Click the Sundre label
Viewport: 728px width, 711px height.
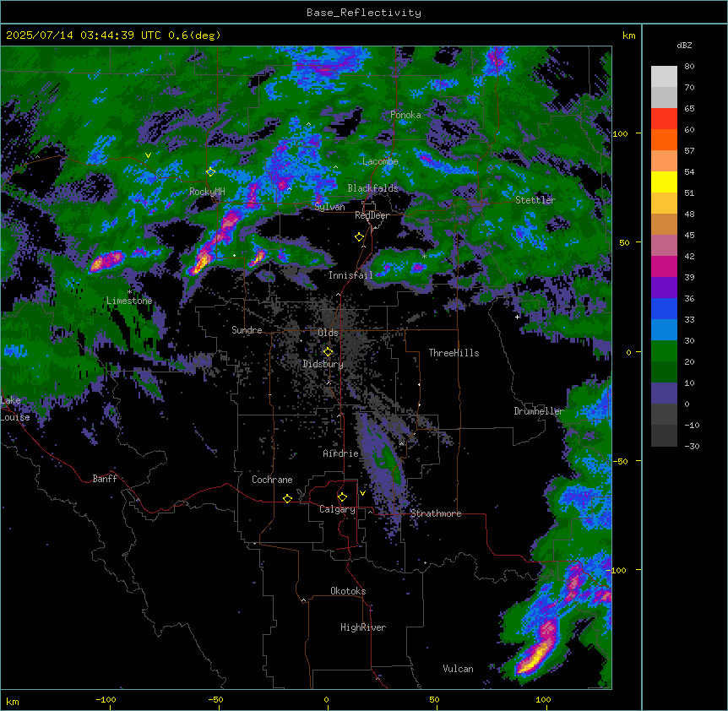click(x=247, y=330)
